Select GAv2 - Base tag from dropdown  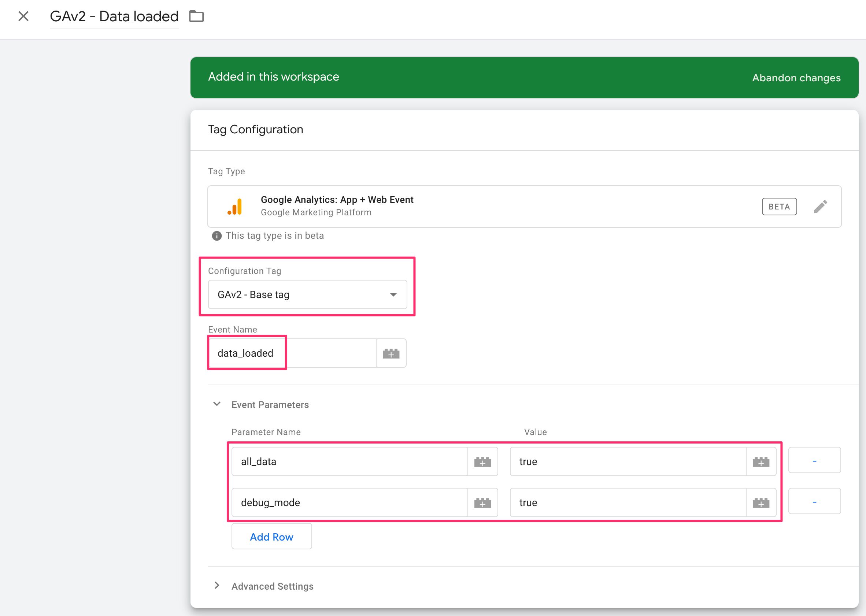pyautogui.click(x=307, y=294)
